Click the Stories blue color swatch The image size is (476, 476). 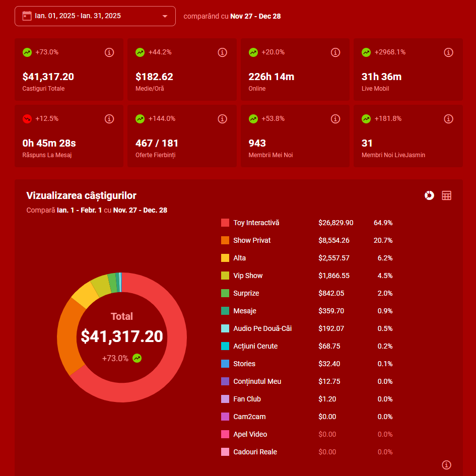225,364
